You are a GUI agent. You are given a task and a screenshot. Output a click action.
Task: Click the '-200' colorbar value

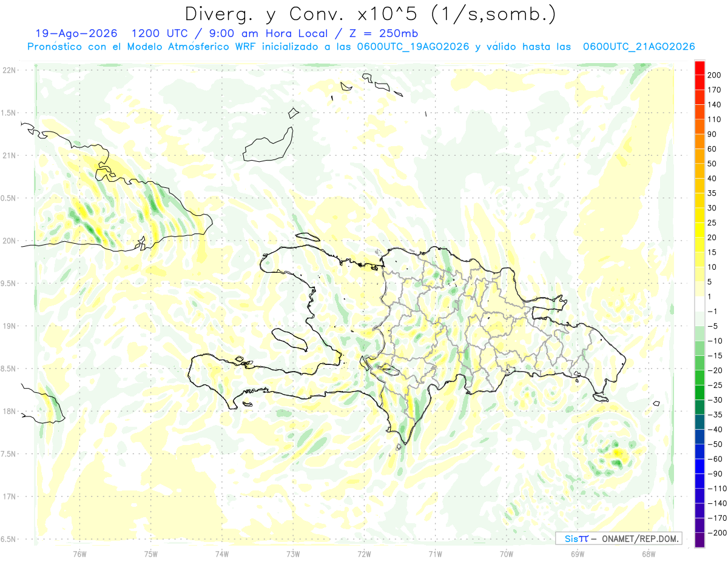point(716,533)
